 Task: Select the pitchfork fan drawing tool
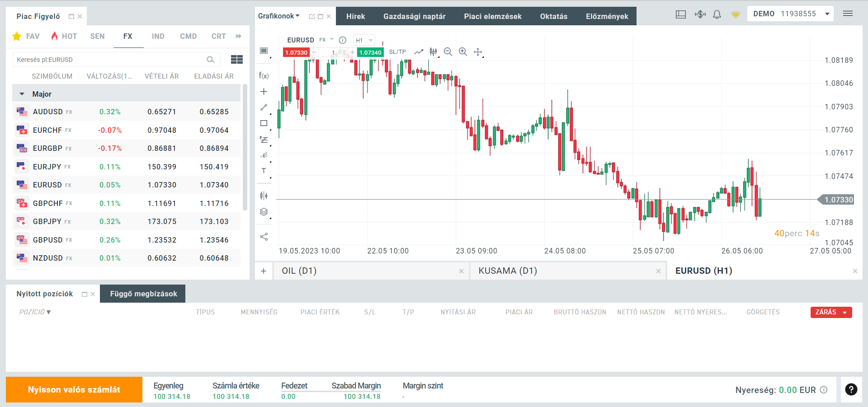(x=264, y=155)
